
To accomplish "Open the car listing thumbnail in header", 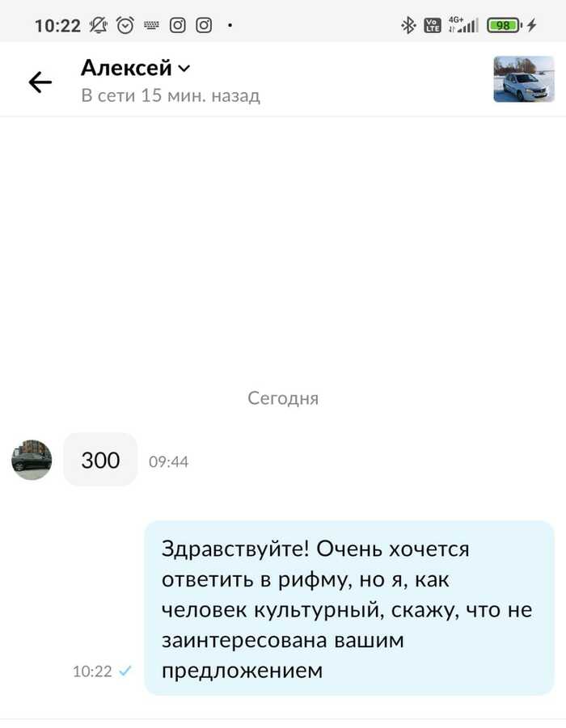I will point(524,79).
